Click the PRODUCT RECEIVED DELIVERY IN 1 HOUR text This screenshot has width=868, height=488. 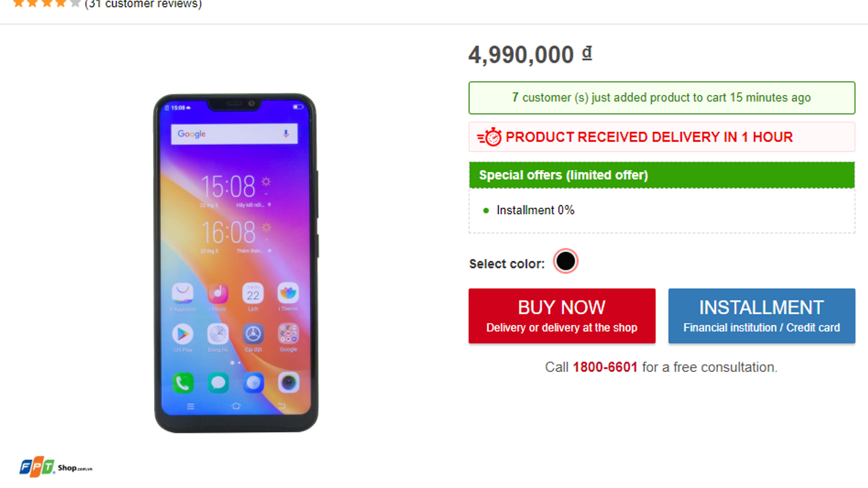649,137
